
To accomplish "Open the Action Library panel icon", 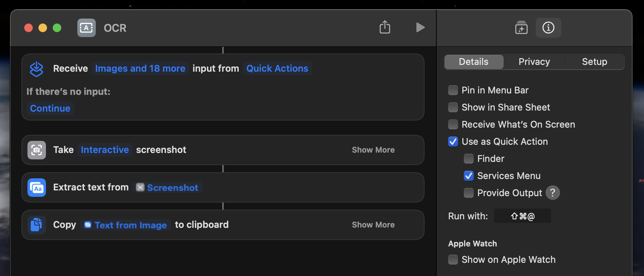I will coord(521,28).
